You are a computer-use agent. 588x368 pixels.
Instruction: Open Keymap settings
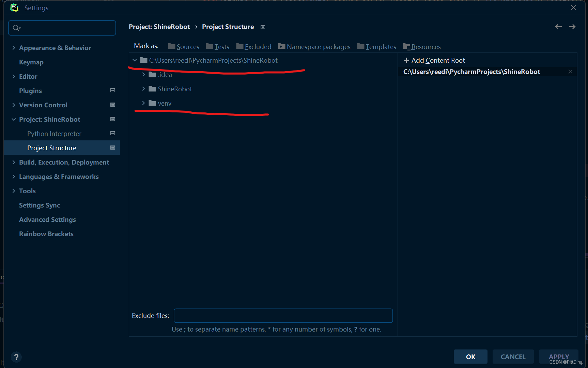point(31,62)
